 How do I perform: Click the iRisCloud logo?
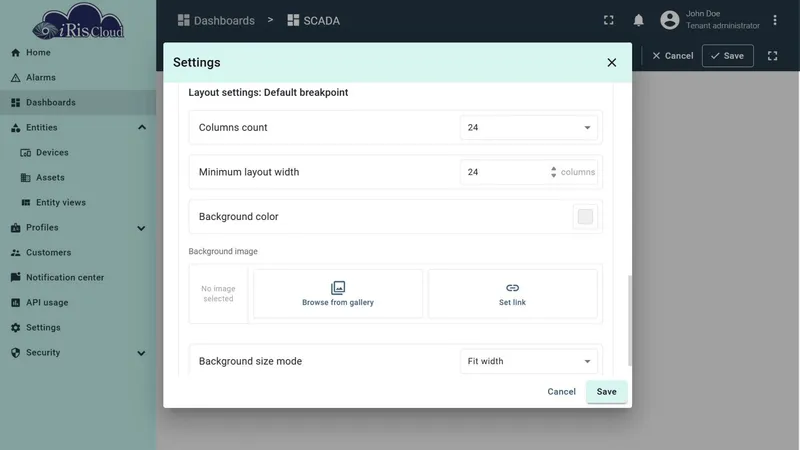click(x=78, y=21)
